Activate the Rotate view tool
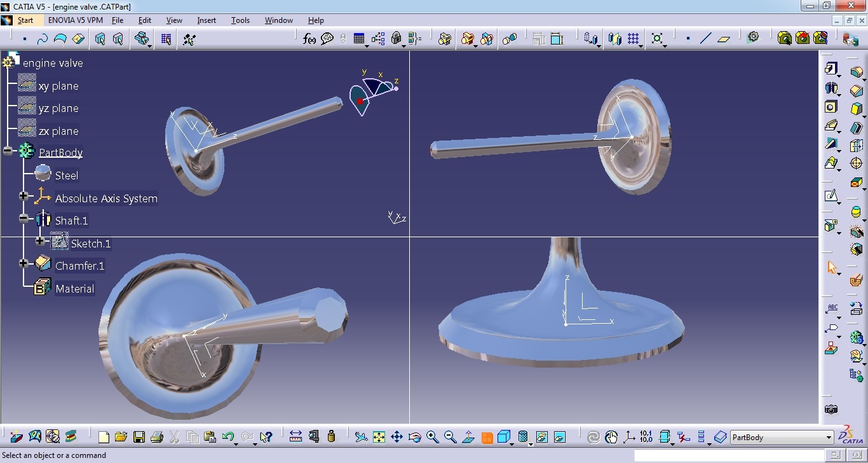868x463 pixels. [414, 437]
